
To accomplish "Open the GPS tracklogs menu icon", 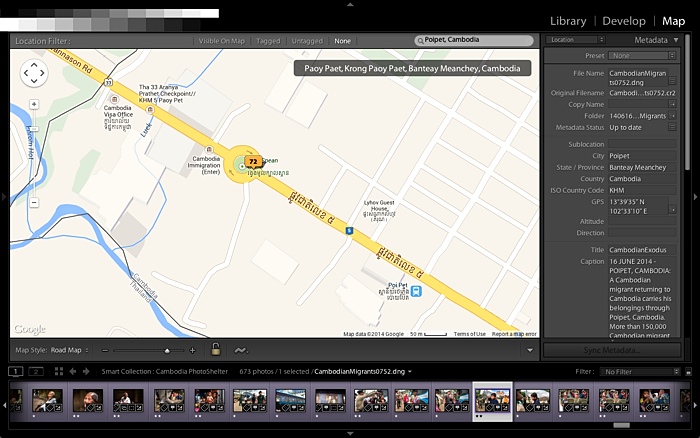I will 241,350.
